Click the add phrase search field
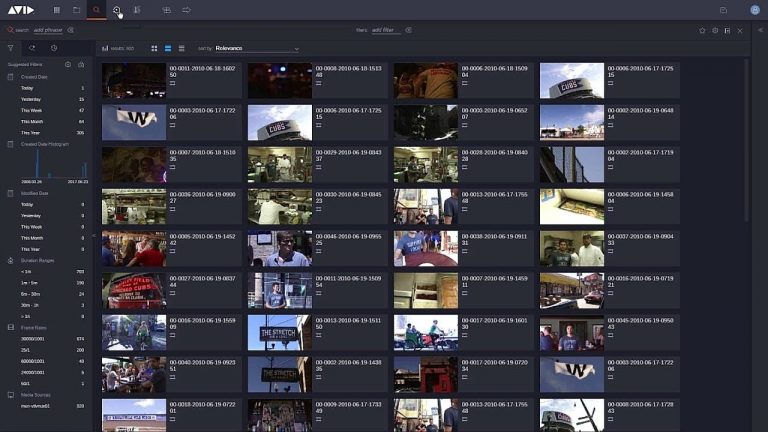The height and width of the screenshot is (432, 768). [48, 30]
